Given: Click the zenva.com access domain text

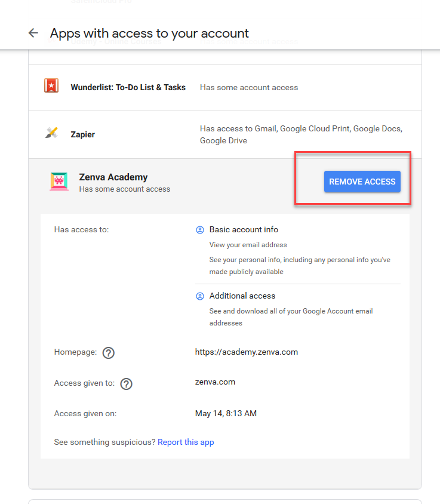Looking at the screenshot, I should coord(215,382).
